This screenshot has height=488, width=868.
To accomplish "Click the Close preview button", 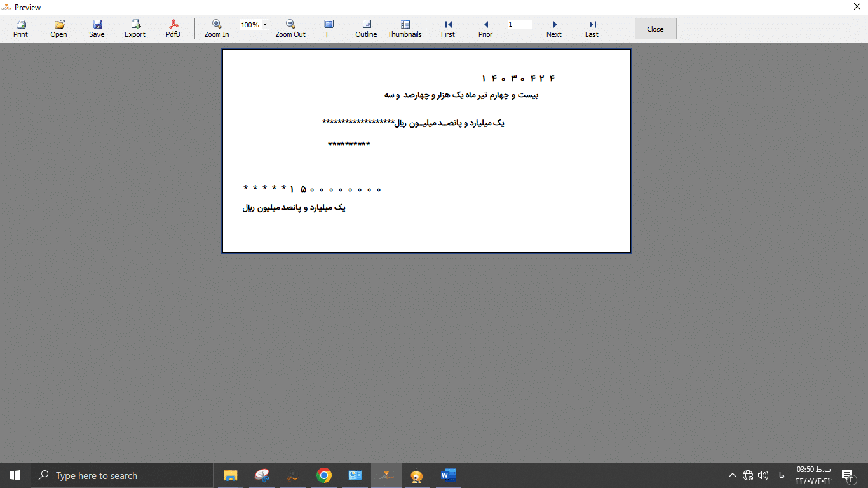I will click(655, 29).
